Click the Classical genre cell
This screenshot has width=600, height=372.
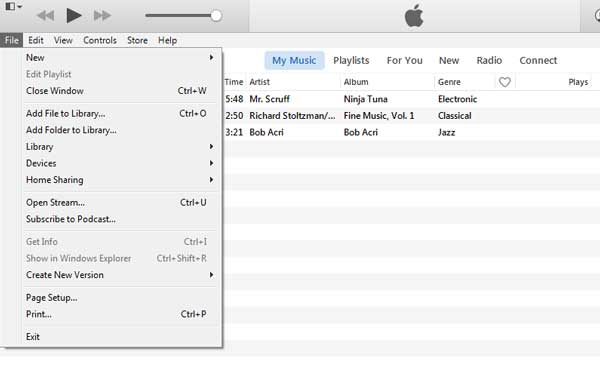pyautogui.click(x=455, y=116)
